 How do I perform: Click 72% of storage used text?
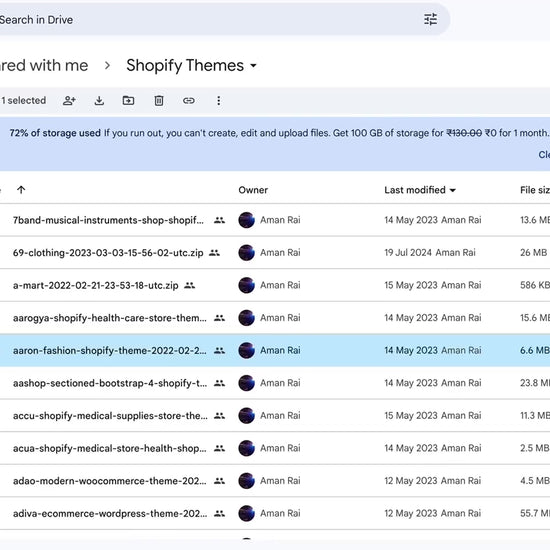[55, 133]
